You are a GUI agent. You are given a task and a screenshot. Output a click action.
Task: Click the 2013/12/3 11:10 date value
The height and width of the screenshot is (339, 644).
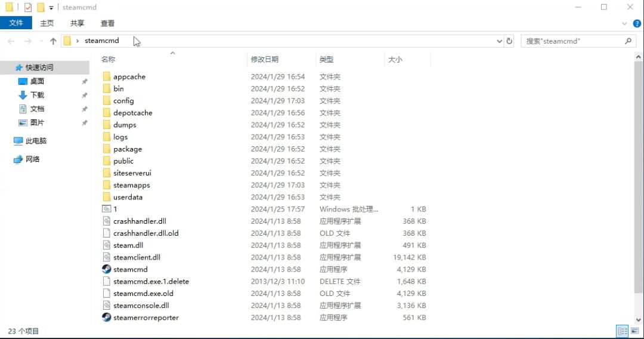(278, 282)
